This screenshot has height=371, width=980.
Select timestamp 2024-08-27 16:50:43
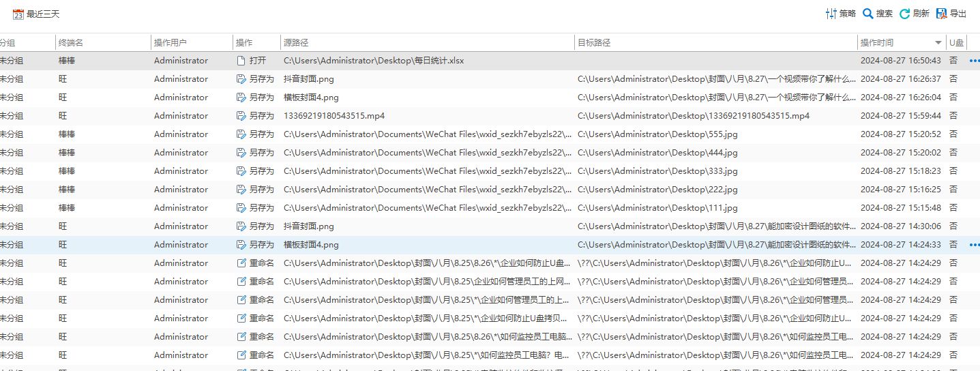click(x=901, y=61)
